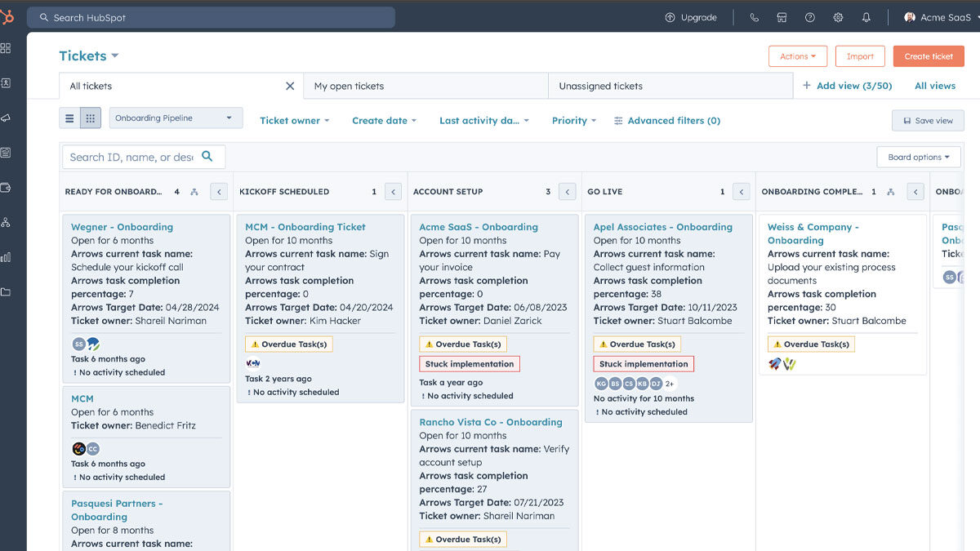Open the Ticket owner filter

295,121
